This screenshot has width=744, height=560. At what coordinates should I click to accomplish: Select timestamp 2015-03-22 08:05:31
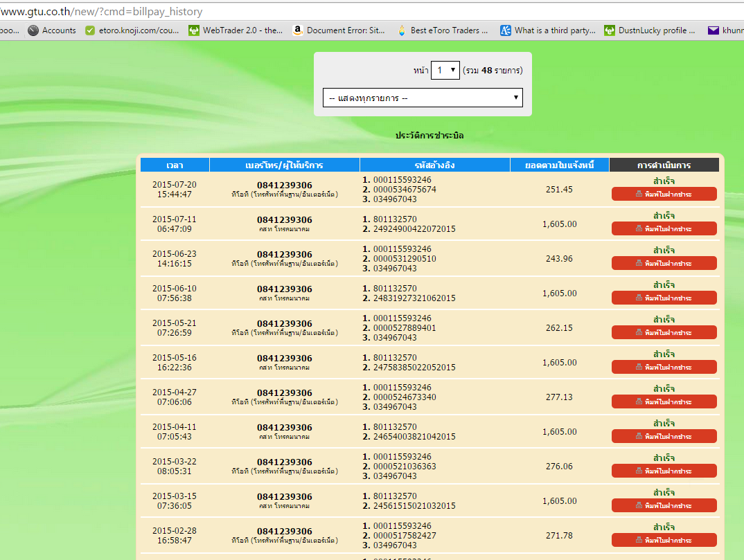pos(174,466)
